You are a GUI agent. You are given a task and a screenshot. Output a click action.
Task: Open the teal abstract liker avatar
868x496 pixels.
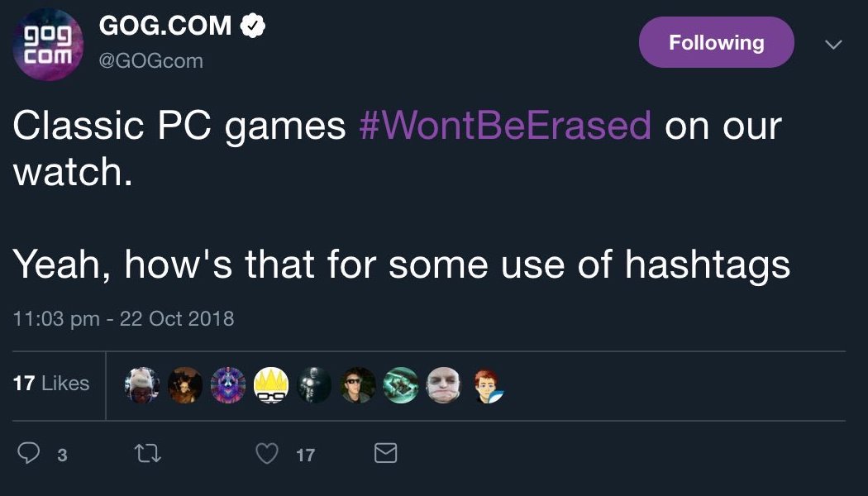coord(402,385)
